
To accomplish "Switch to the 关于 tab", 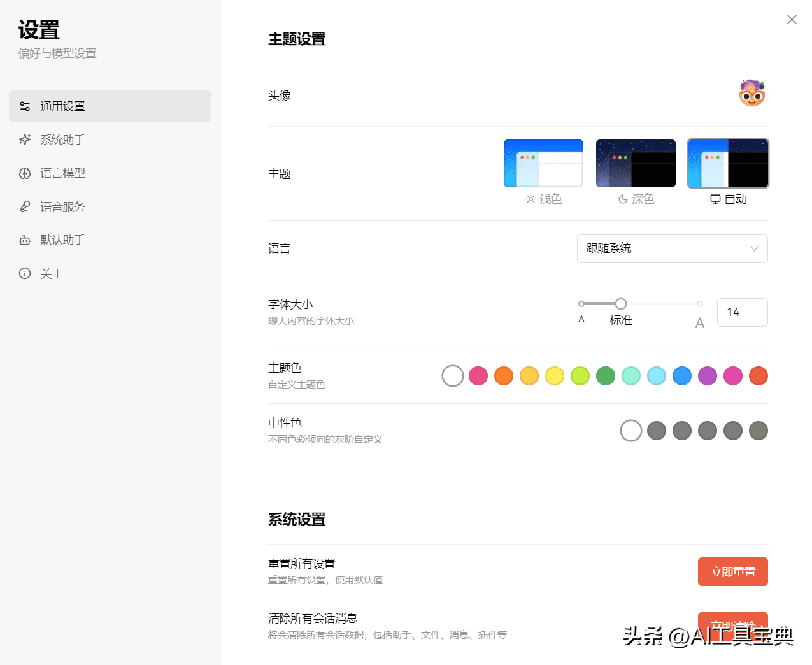I will tap(52, 273).
